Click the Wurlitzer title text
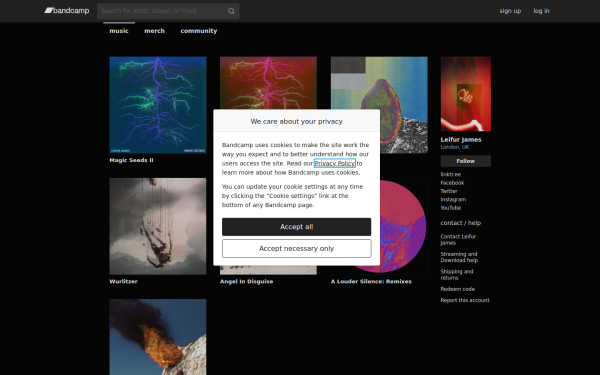The width and height of the screenshot is (600, 375). (x=123, y=281)
